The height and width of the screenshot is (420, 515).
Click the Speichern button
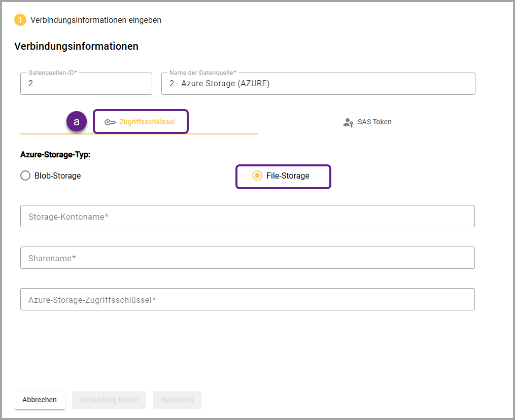[x=177, y=400]
